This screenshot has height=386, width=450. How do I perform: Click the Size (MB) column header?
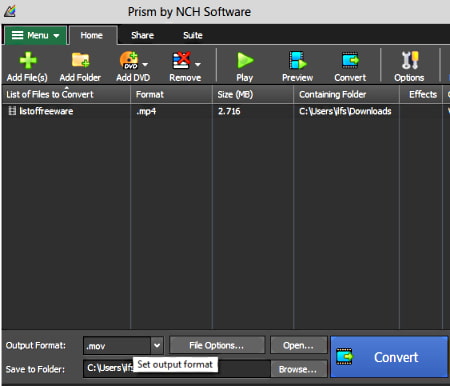pos(253,94)
